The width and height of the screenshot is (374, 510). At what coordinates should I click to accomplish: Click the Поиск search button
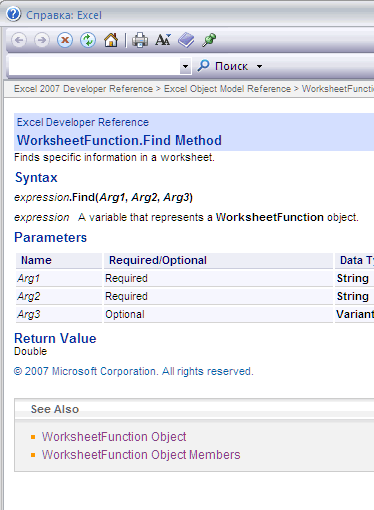point(223,66)
